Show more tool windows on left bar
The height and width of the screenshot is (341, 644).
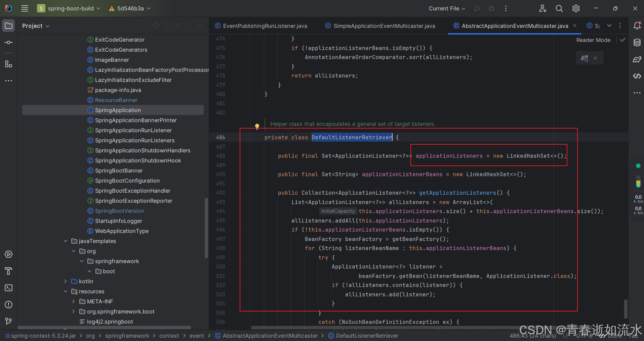pos(9,81)
